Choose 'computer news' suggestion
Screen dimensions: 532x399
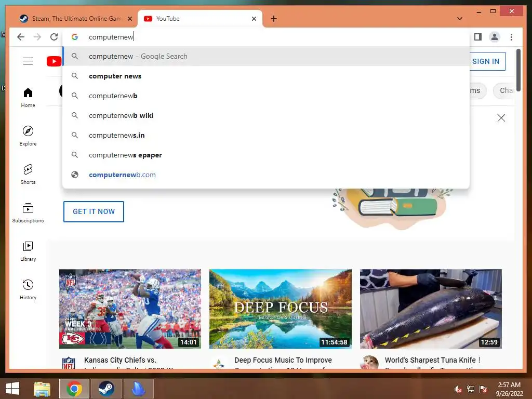(x=266, y=76)
